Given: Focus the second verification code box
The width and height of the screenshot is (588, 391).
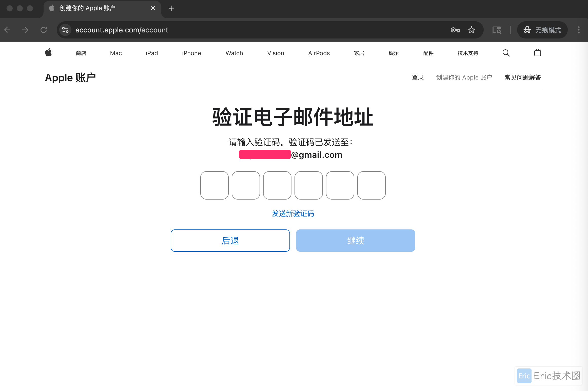Looking at the screenshot, I should click(246, 185).
